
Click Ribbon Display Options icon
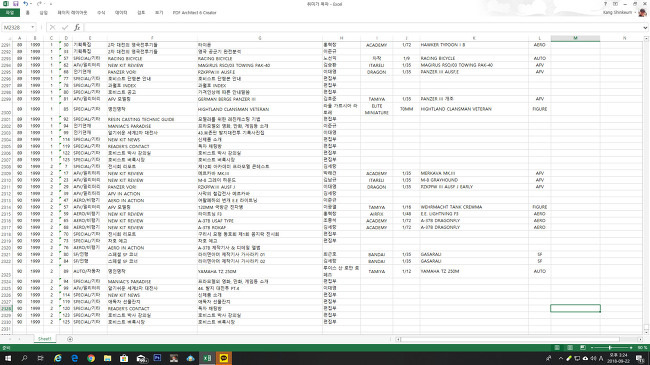[x=616, y=4]
